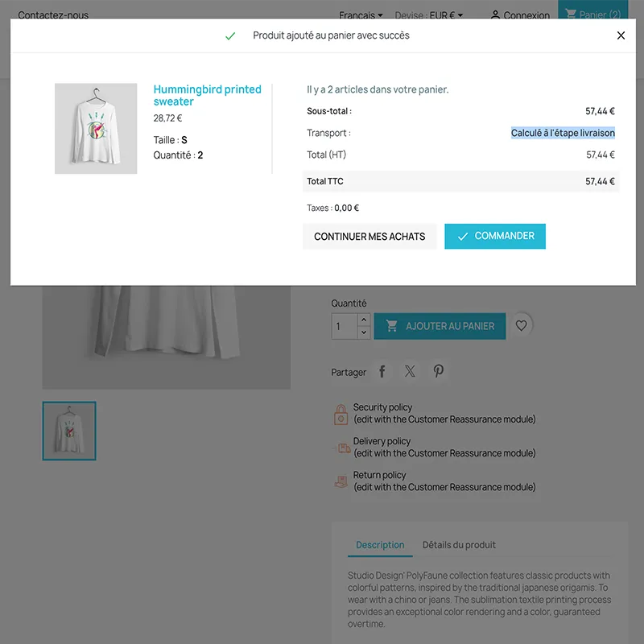This screenshot has width=644, height=644.
Task: Click the Connexion user icon
Action: coord(495,15)
